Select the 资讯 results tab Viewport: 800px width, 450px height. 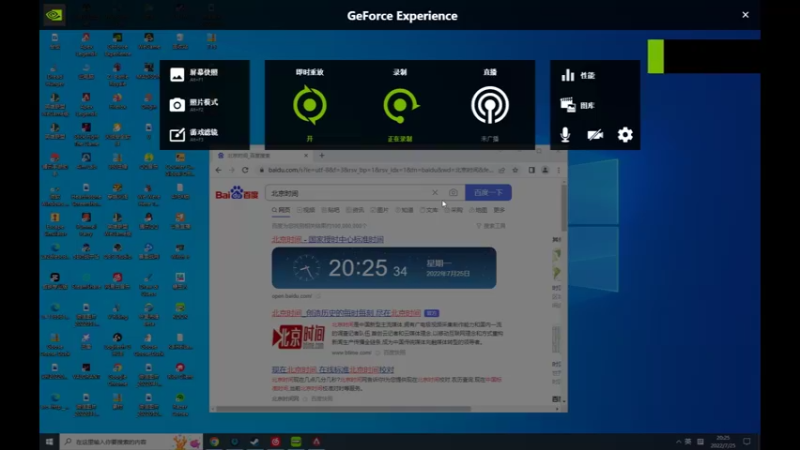pyautogui.click(x=355, y=210)
